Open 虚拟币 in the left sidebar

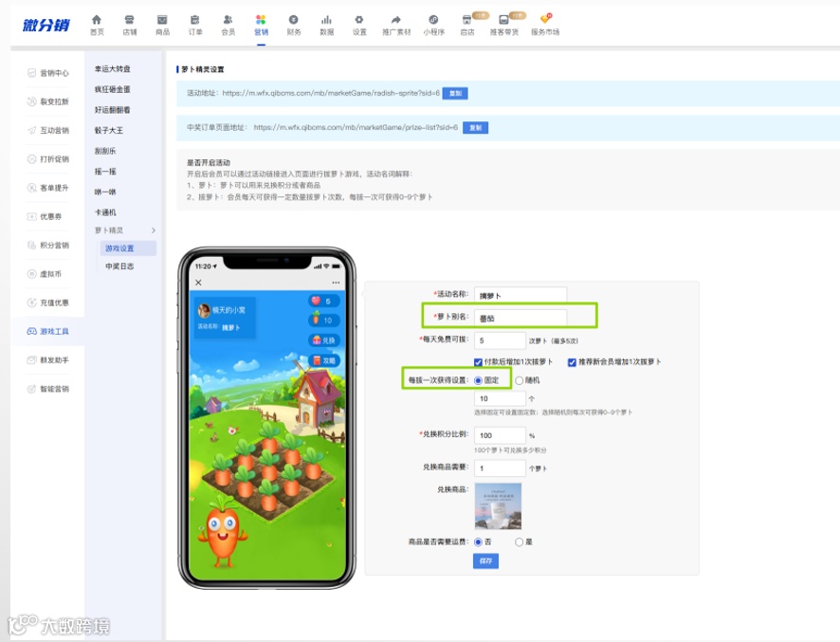45,274
